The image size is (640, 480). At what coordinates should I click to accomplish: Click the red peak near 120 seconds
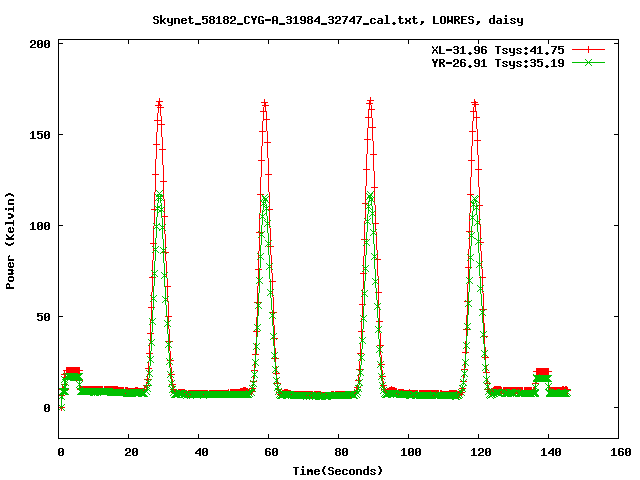[475, 102]
